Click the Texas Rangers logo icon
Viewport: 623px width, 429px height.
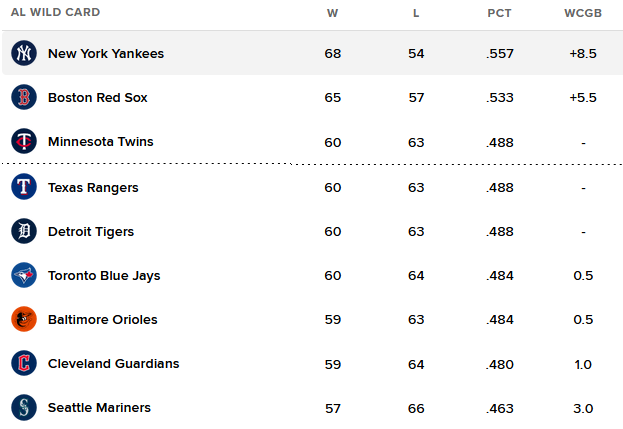pos(24,187)
